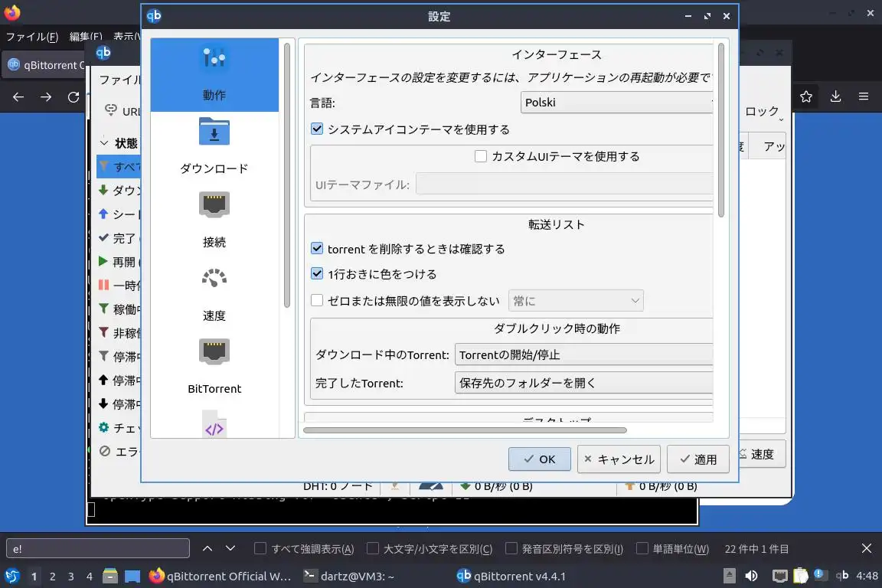Check 大文字/小文字を区別 in the find bar

372,548
